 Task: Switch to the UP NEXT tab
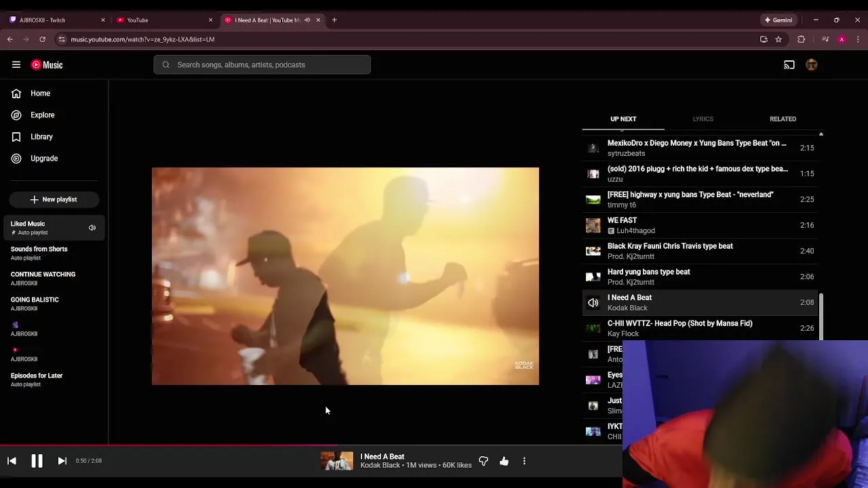coord(623,119)
